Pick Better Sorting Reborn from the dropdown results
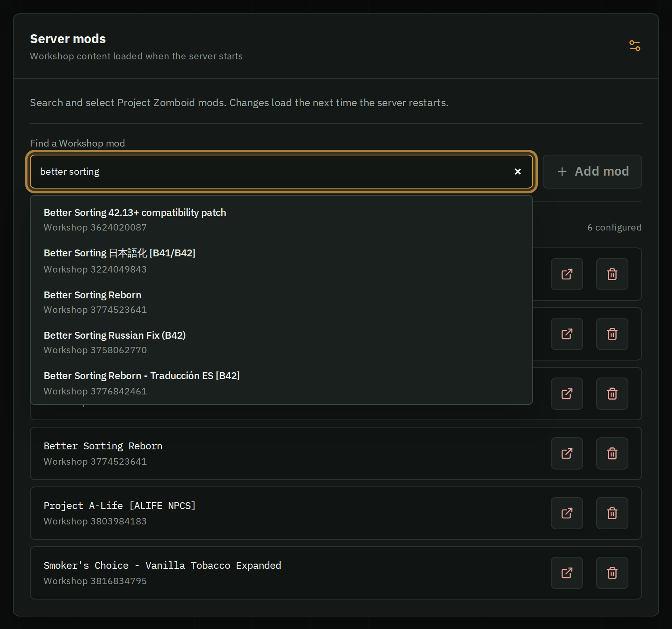This screenshot has width=672, height=629. click(x=281, y=302)
